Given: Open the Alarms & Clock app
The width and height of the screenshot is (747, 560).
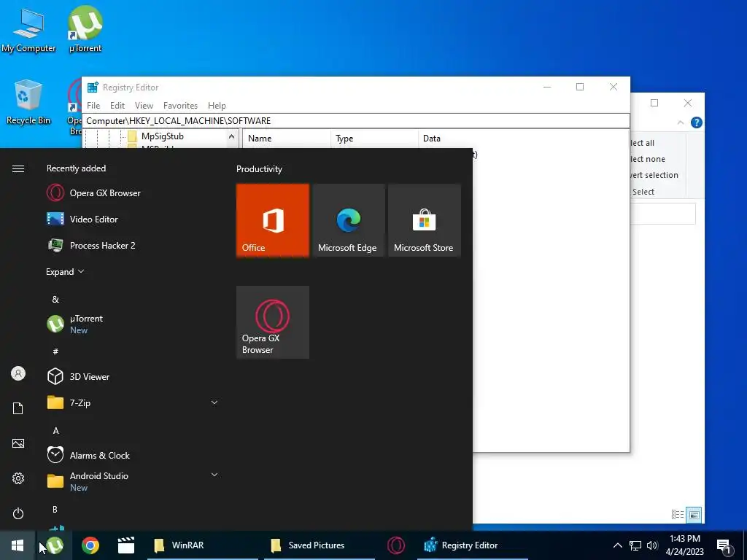Looking at the screenshot, I should (x=88, y=455).
